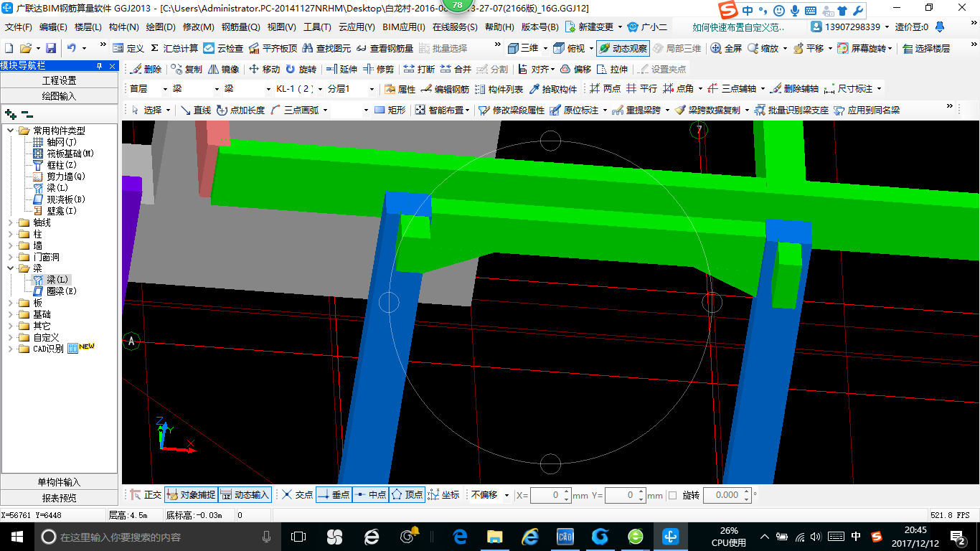The image size is (980, 551).
Task: Click the 工程设置 panel button
Action: [59, 80]
